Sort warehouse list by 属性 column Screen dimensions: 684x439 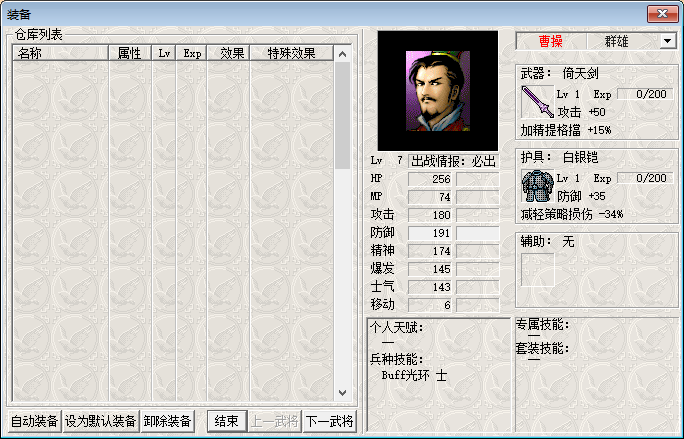(x=130, y=53)
